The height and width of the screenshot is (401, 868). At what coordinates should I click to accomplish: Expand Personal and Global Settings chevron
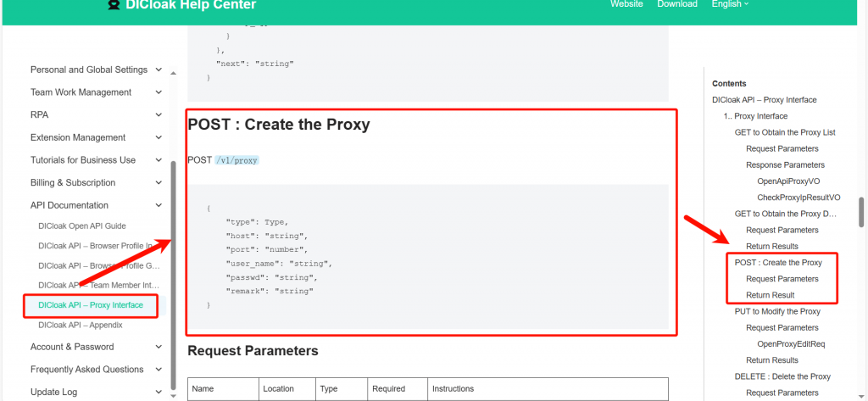click(159, 70)
